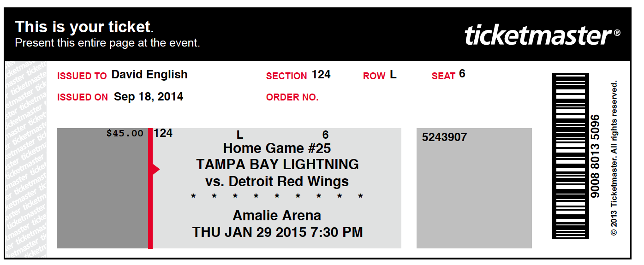The image size is (644, 265).
Task: Click ticket number 5243907
Action: point(444,137)
